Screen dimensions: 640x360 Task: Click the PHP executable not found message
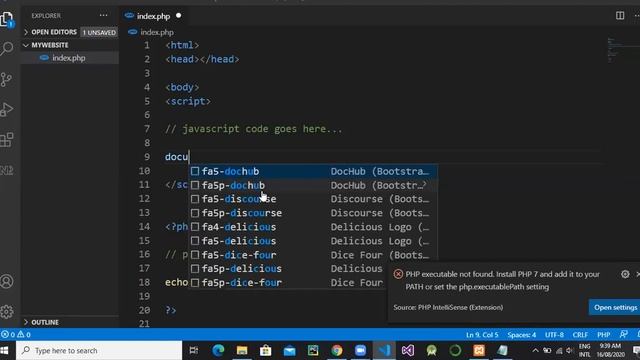[502, 280]
